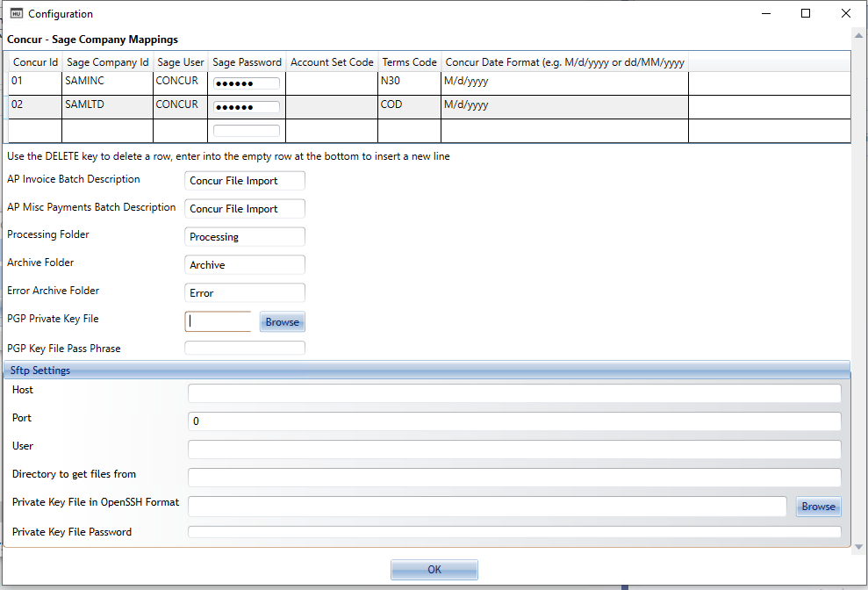Viewport: 868px width, 590px height.
Task: Click the PGP Key File Pass Phrase field
Action: [x=245, y=348]
